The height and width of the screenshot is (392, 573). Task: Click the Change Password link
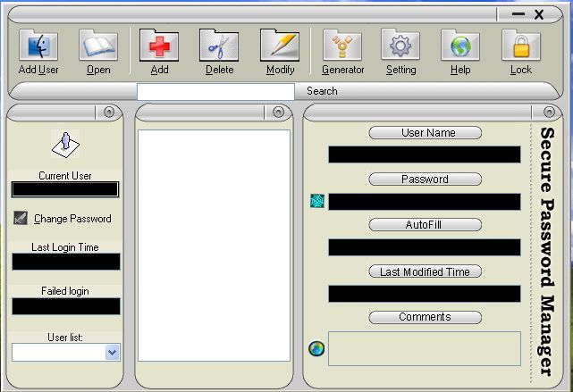[72, 219]
